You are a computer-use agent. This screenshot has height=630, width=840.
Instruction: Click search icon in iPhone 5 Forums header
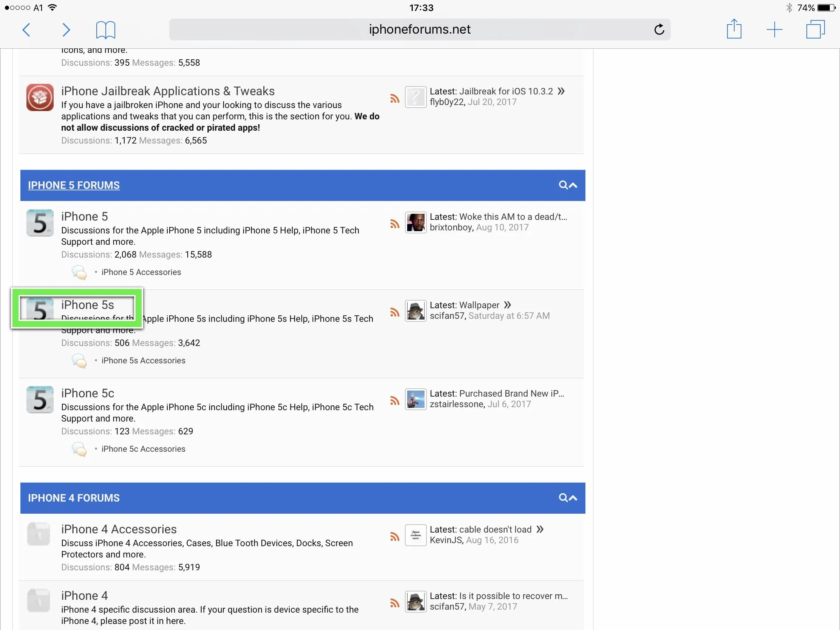[563, 185]
